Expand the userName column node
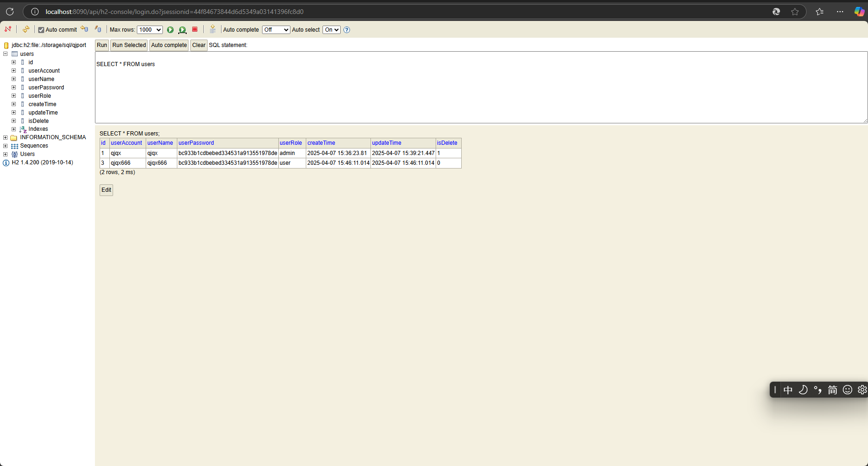 pyautogui.click(x=14, y=79)
